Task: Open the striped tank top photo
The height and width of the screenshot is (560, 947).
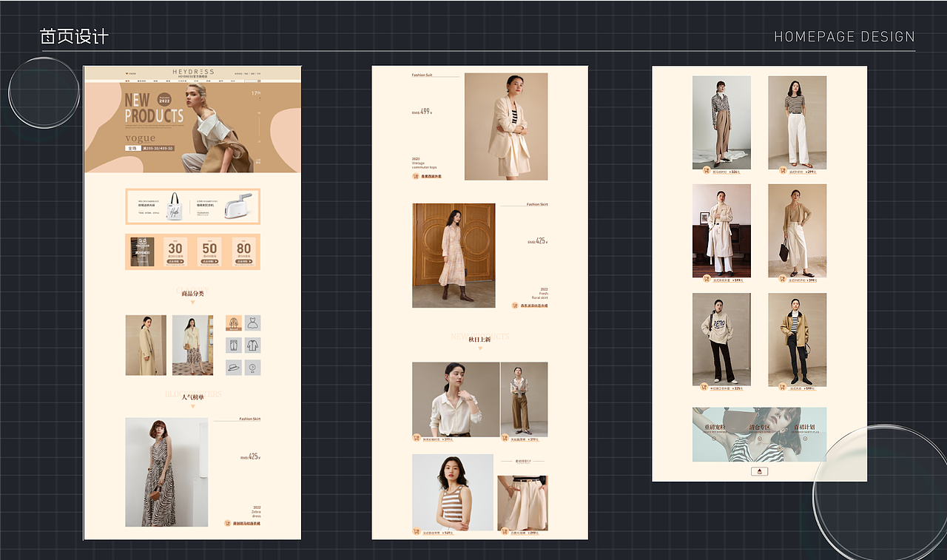Action: [x=453, y=492]
